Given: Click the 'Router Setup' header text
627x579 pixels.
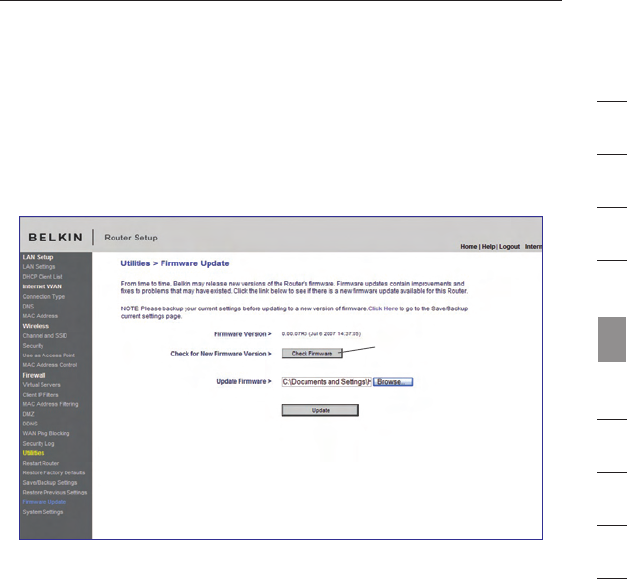Looking at the screenshot, I should click(131, 238).
